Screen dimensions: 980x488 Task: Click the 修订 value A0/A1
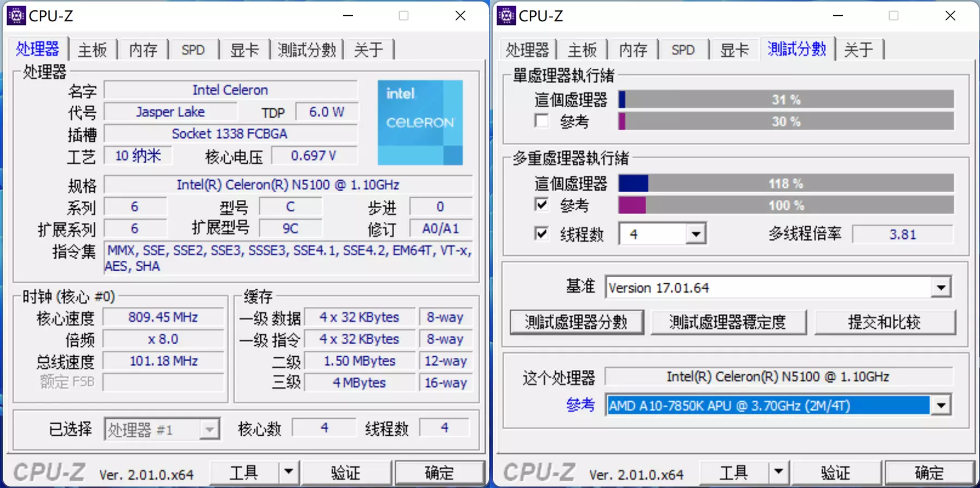tap(440, 228)
